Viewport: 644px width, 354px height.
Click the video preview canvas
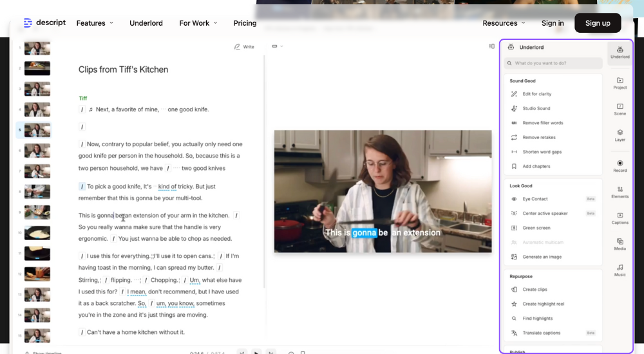coord(383,191)
